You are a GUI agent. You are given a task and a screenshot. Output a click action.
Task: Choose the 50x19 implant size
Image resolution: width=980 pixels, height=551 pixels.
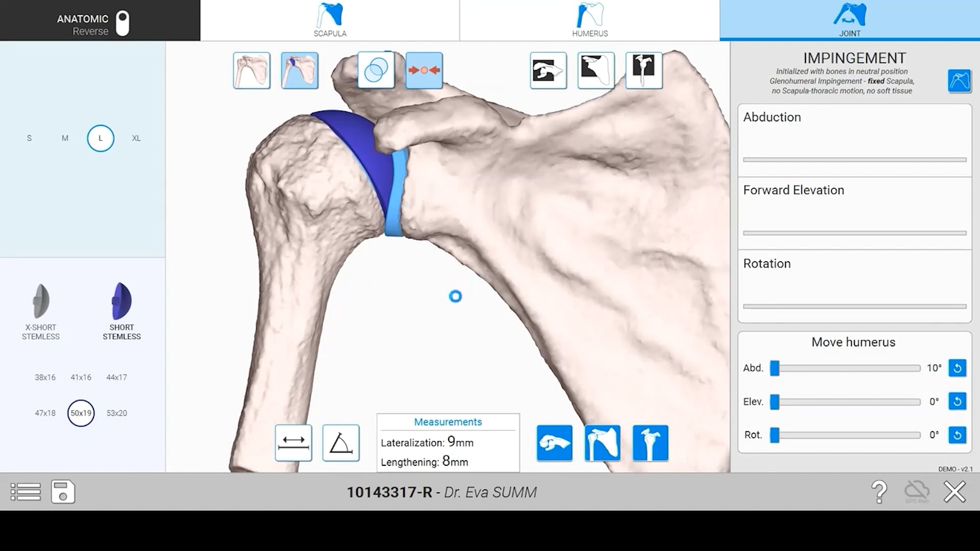(81, 413)
